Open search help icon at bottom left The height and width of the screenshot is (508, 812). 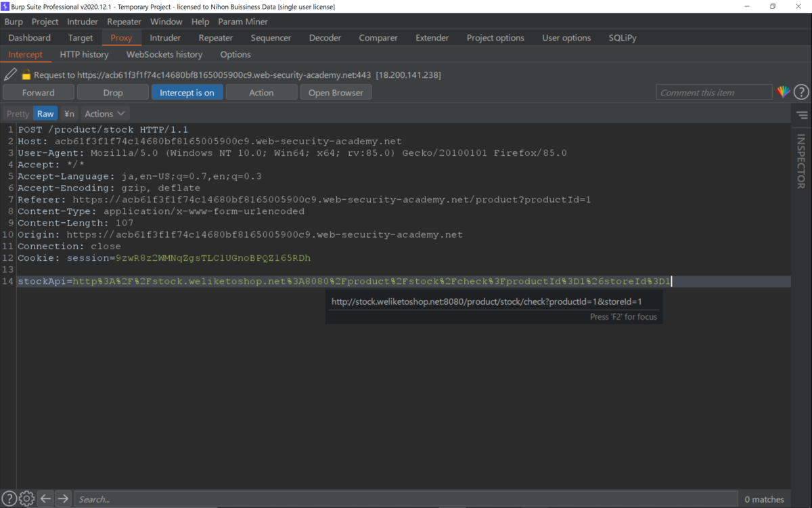(9, 499)
